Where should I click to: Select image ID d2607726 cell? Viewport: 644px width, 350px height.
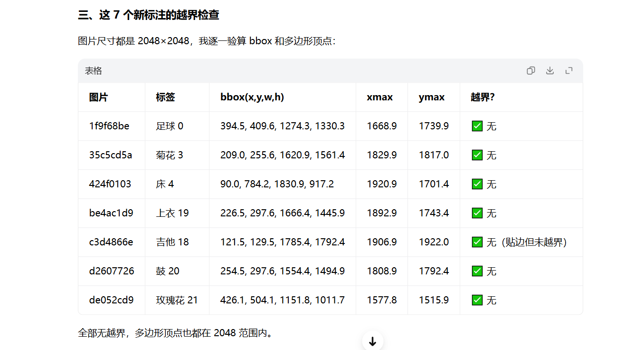point(112,271)
